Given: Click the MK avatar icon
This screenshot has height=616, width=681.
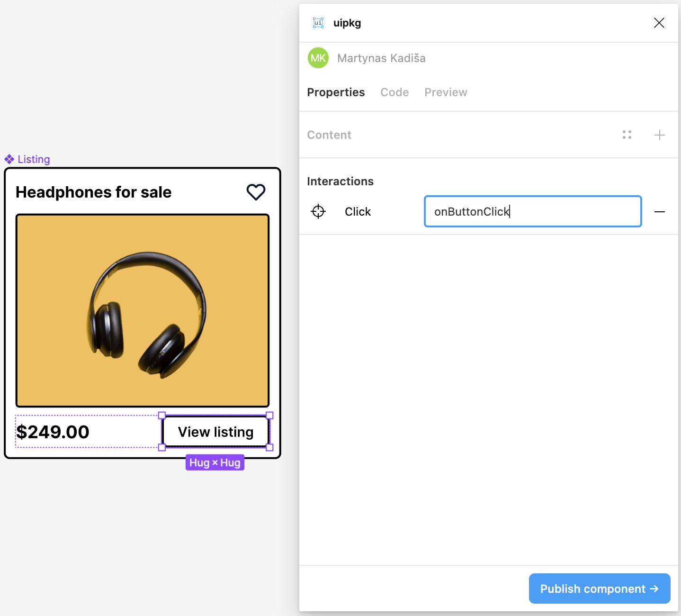Looking at the screenshot, I should tap(318, 58).
